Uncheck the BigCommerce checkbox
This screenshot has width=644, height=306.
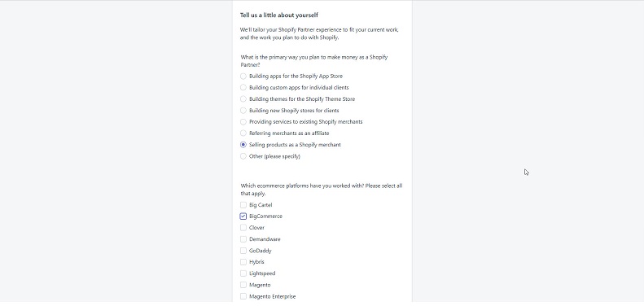coord(243,216)
